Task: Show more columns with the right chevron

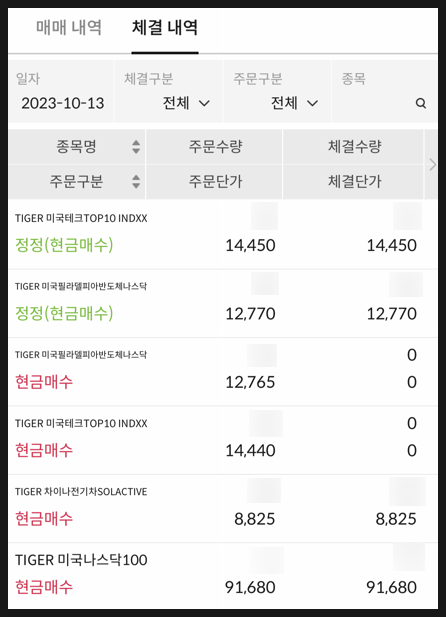Action: click(x=432, y=164)
